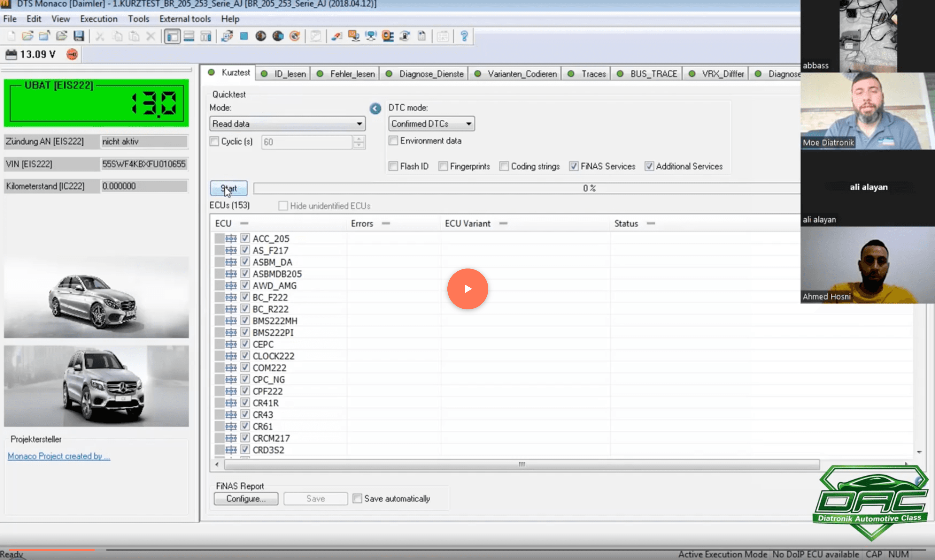
Task: Select the highlighted layout view icon
Action: [172, 37]
